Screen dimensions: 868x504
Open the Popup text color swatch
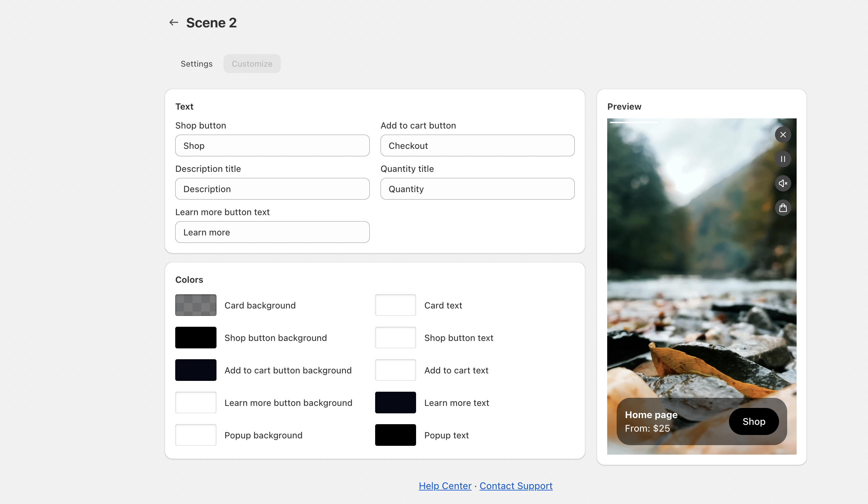395,435
